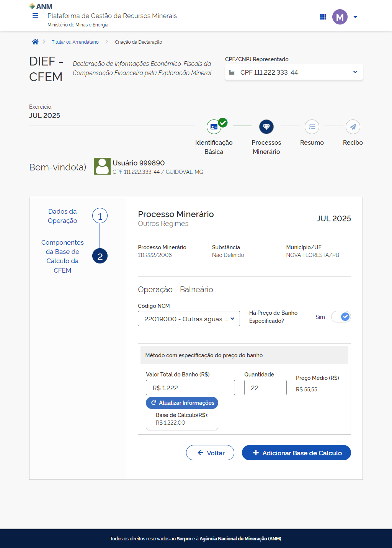Image resolution: width=392 pixels, height=548 pixels.
Task: Open the hamburger navigation menu
Action: [35, 16]
